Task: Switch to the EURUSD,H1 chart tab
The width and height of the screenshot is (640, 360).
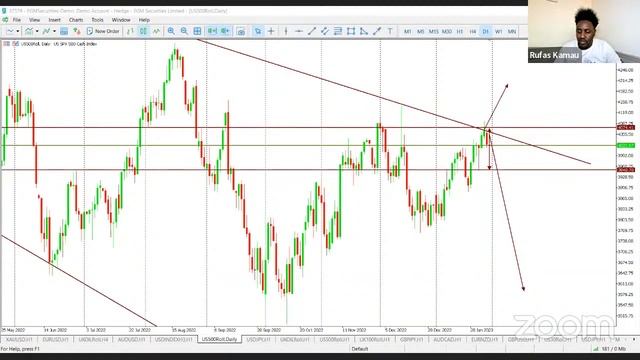Action: coord(55,339)
